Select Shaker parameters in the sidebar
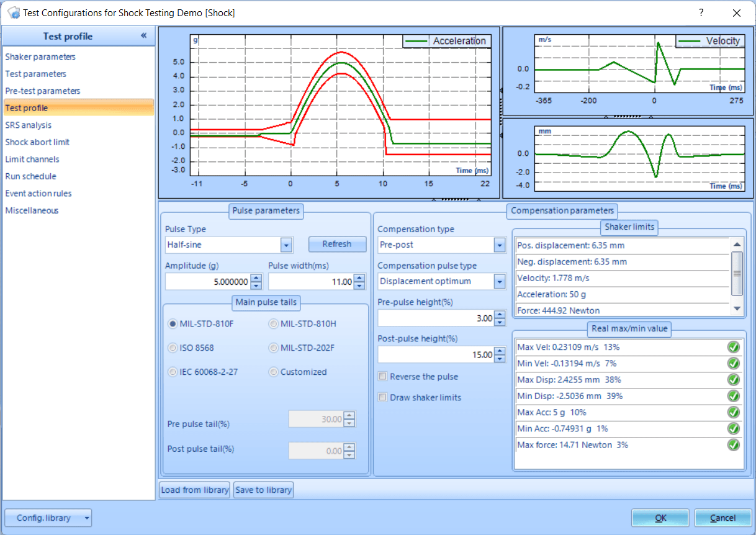This screenshot has width=756, height=535. click(x=40, y=56)
